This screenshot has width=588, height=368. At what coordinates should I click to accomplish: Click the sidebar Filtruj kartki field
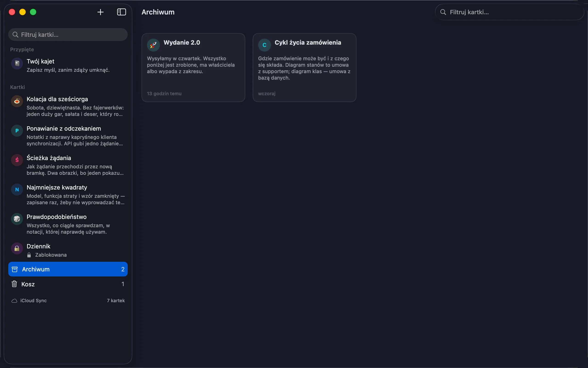68,34
